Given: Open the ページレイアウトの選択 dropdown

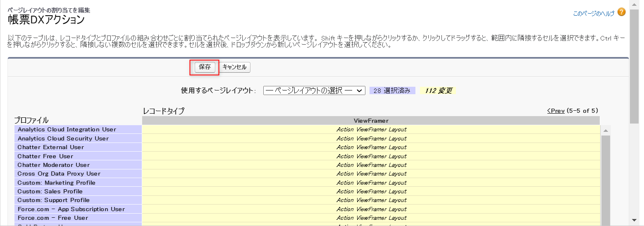Looking at the screenshot, I should coord(314,91).
